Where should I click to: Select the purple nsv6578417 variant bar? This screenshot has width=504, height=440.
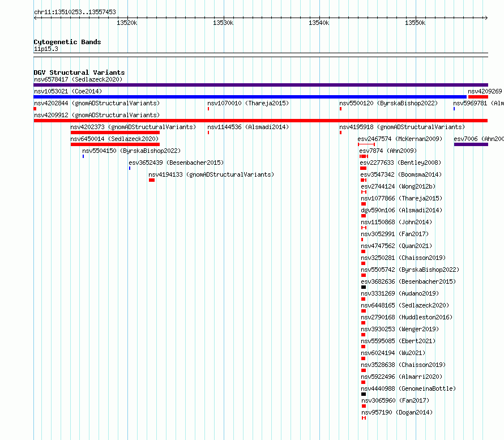[260, 85]
